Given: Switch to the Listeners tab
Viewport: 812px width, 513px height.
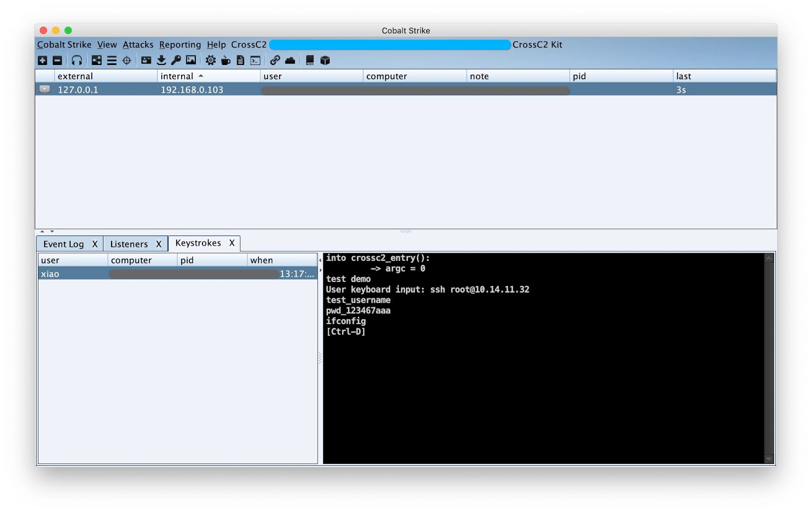Looking at the screenshot, I should [x=129, y=244].
